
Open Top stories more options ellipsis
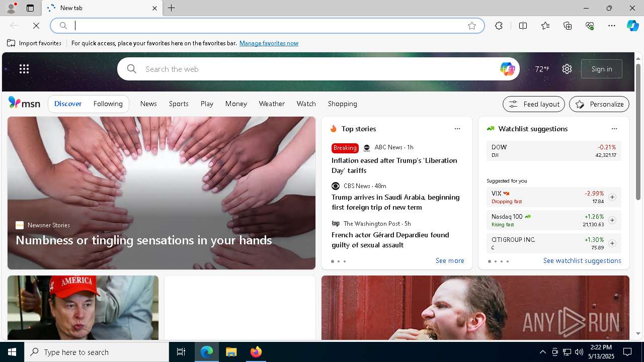click(457, 129)
